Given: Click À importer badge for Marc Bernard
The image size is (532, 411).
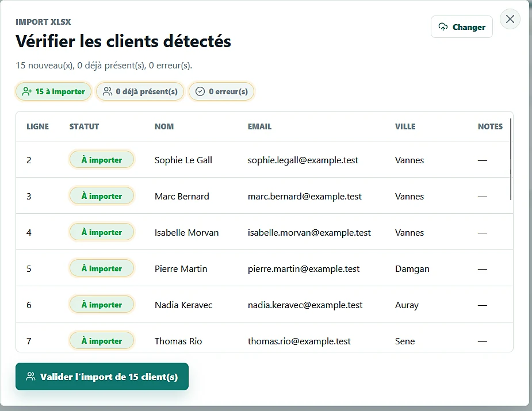Looking at the screenshot, I should (x=101, y=196).
